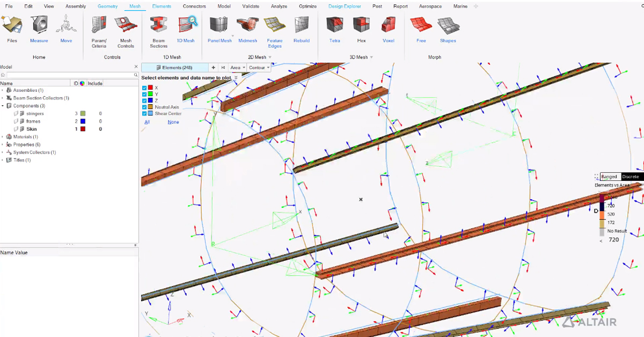Expand the Properties (6) node
Viewport: 644px width, 337px height.
(3, 144)
